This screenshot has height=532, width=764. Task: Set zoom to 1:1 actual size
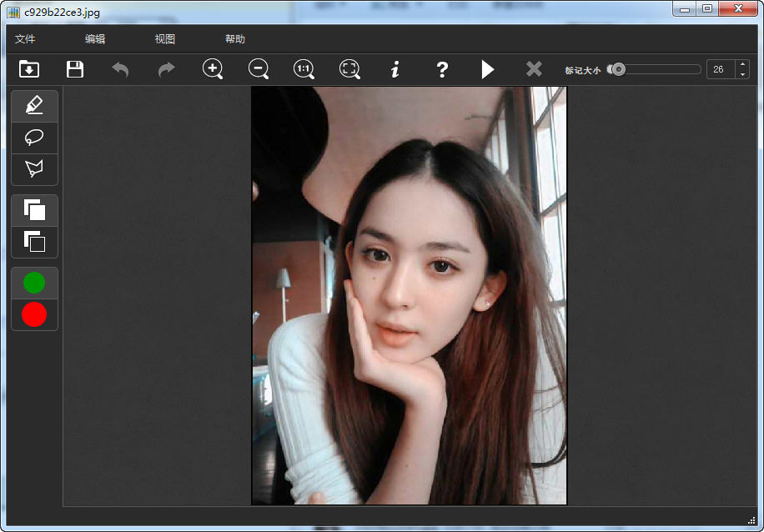(x=304, y=69)
